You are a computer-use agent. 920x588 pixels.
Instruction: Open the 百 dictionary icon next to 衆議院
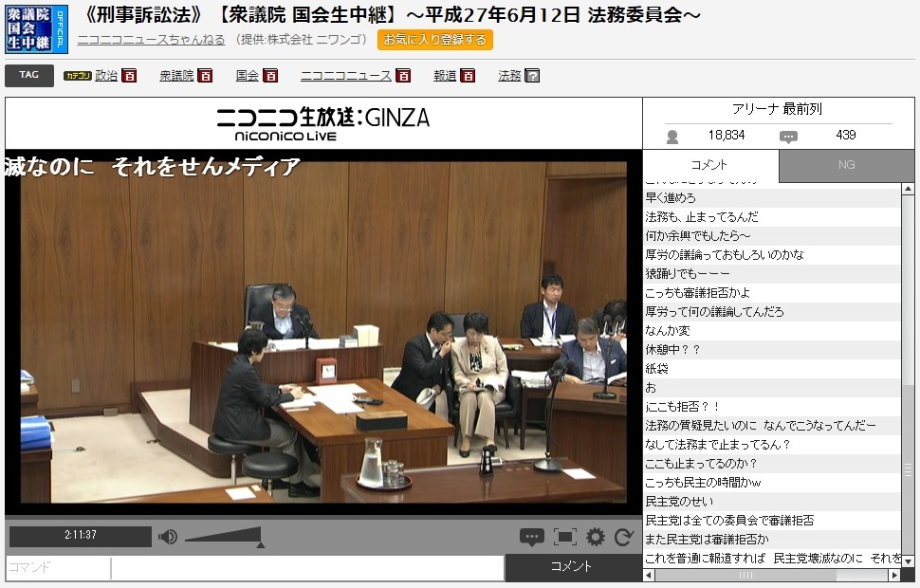coord(205,76)
